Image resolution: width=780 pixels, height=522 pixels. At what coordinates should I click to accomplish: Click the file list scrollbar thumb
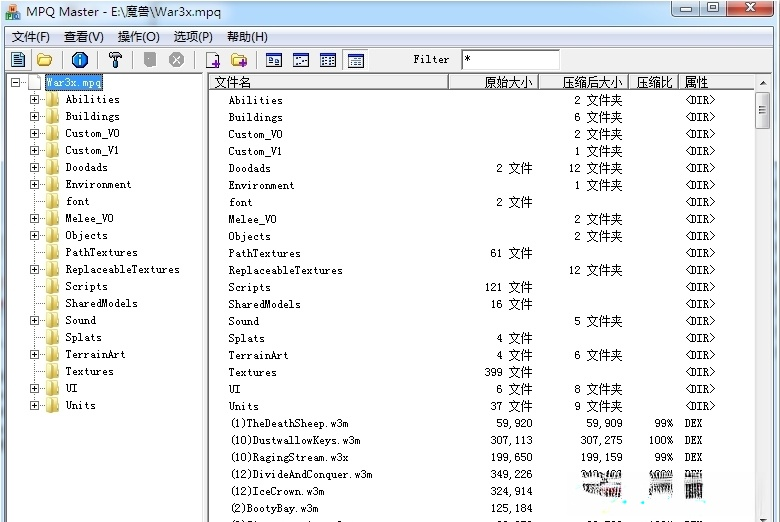click(x=762, y=110)
